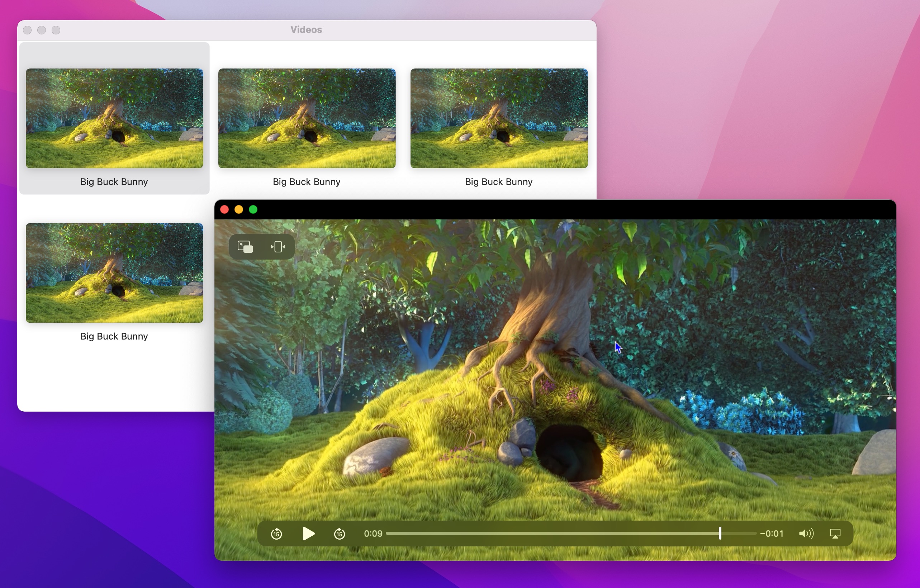Click the playback scrubber playhead
This screenshot has width=920, height=588.
(720, 533)
